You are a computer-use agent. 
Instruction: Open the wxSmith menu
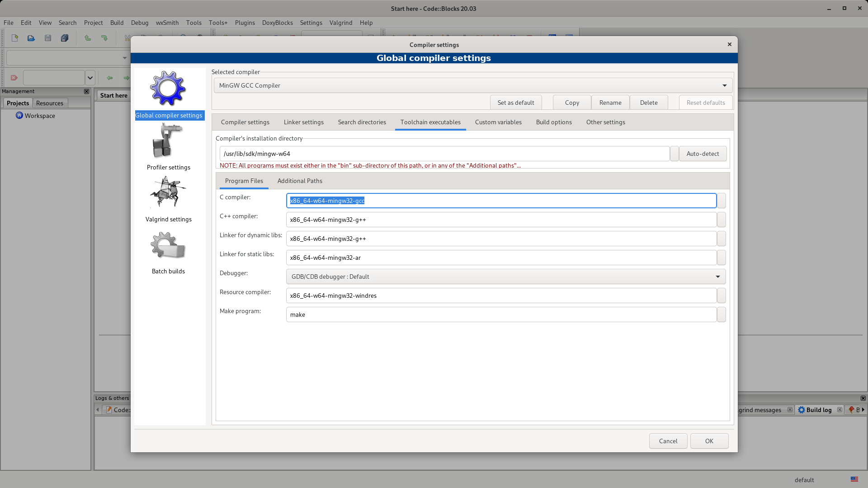click(167, 23)
